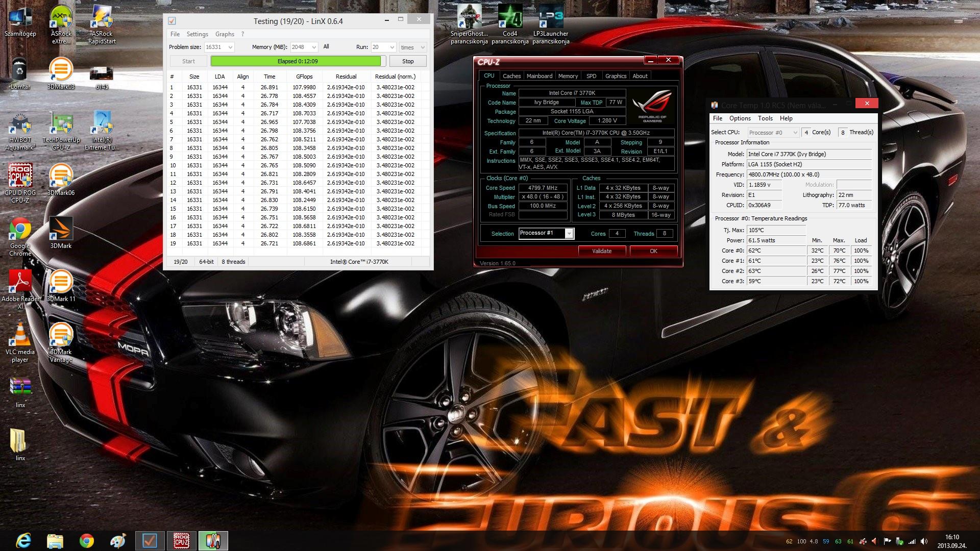The width and height of the screenshot is (980, 551).
Task: Open LinX Settings menu
Action: [197, 34]
